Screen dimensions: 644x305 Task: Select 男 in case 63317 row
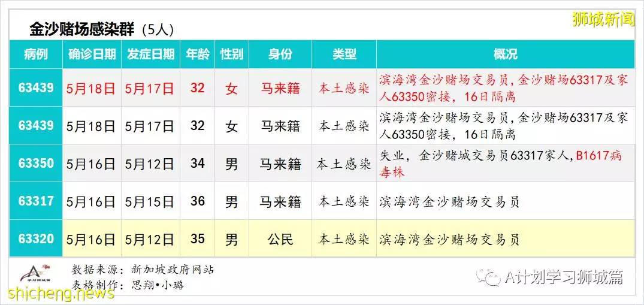232,202
